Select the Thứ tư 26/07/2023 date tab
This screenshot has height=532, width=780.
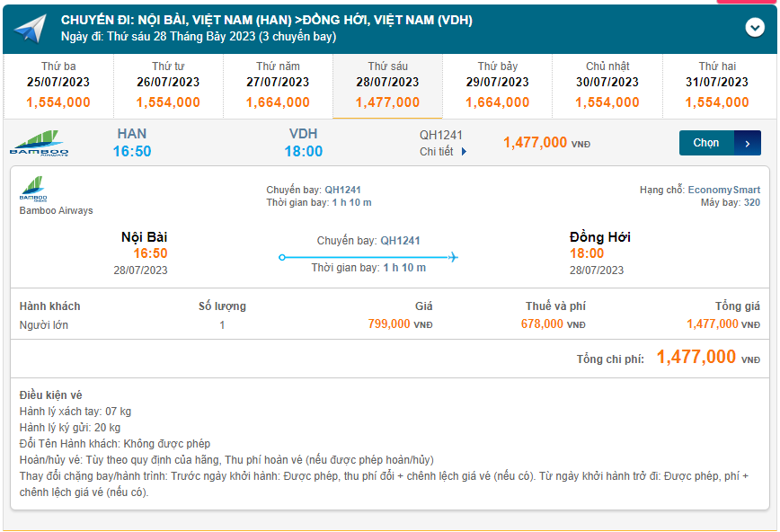tap(168, 85)
